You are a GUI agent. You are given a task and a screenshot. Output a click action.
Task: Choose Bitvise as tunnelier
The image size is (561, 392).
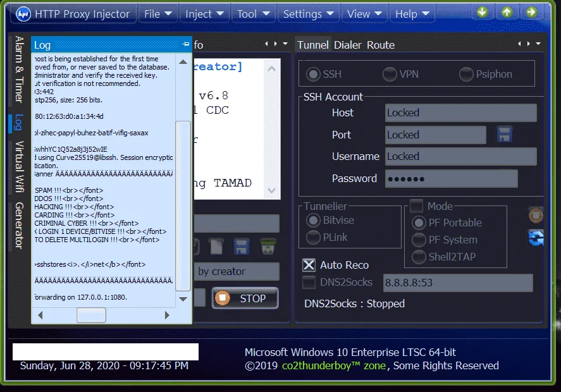[x=313, y=220]
